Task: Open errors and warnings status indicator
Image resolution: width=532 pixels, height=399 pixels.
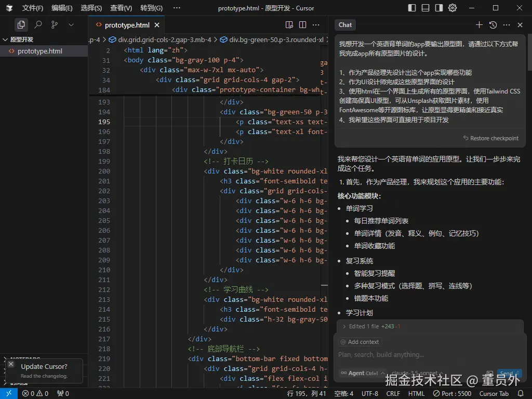Action: tap(35, 394)
